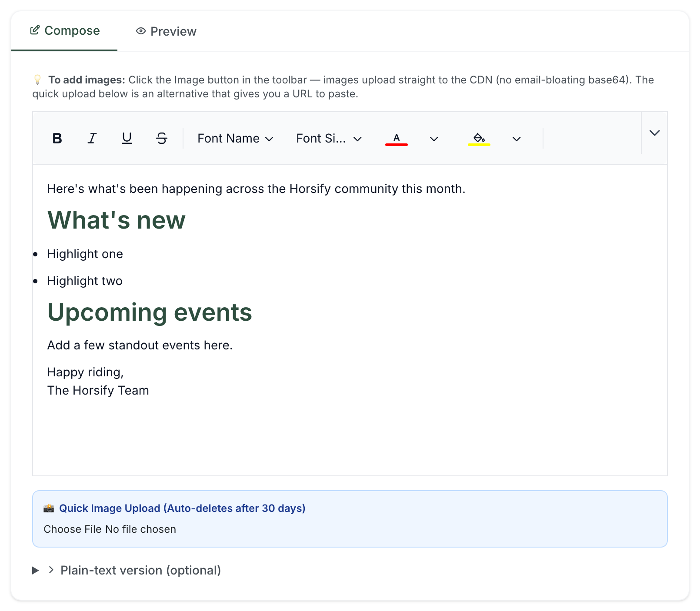Viewport: 700px width, 611px height.
Task: Click the 'Upcoming events' heading
Action: pos(150,312)
